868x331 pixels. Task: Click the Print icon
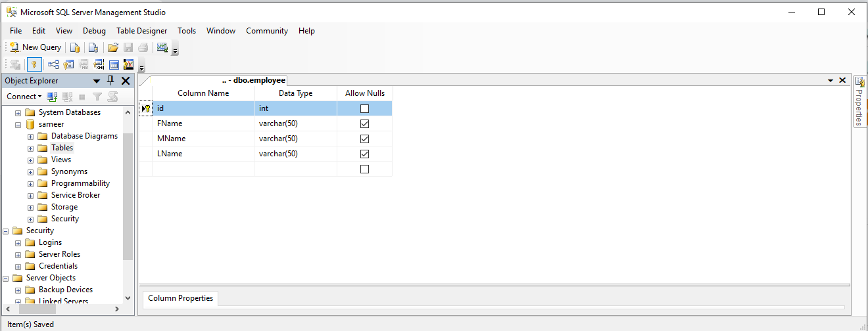[143, 47]
